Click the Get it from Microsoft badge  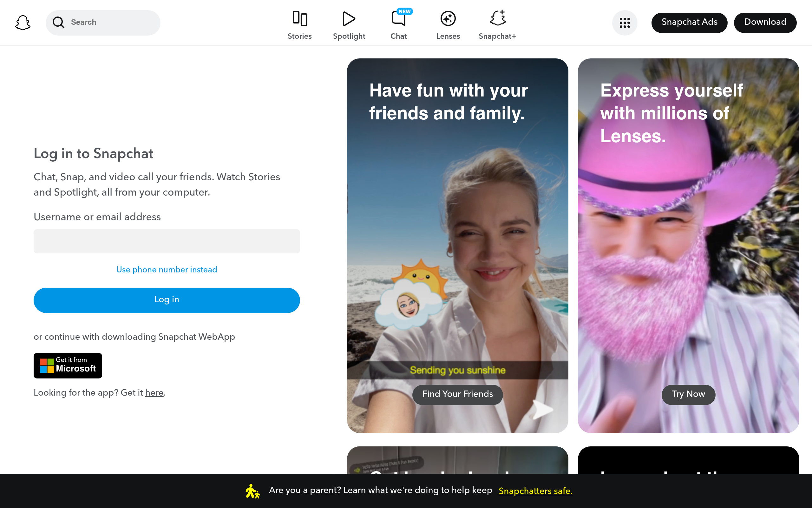(68, 365)
